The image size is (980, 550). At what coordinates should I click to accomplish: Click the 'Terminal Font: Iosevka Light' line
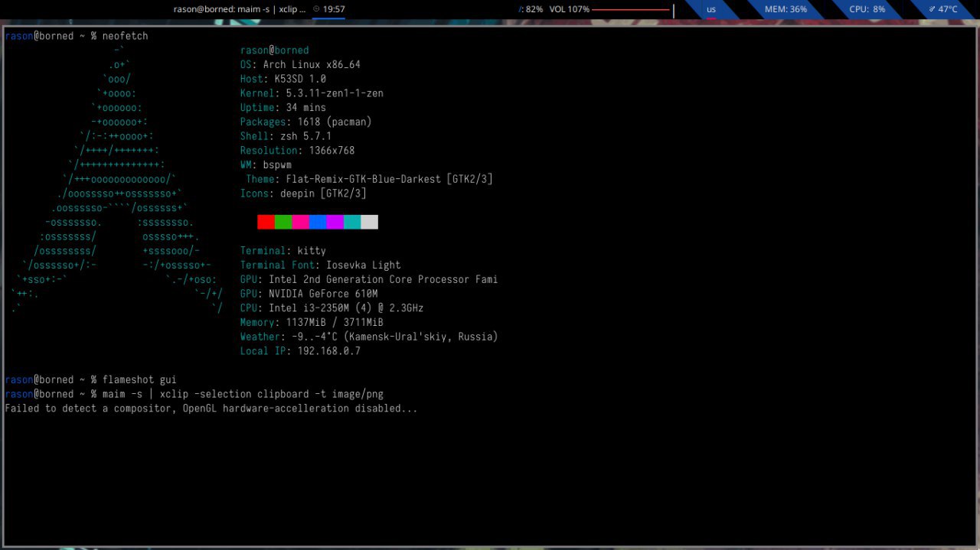[x=320, y=265]
